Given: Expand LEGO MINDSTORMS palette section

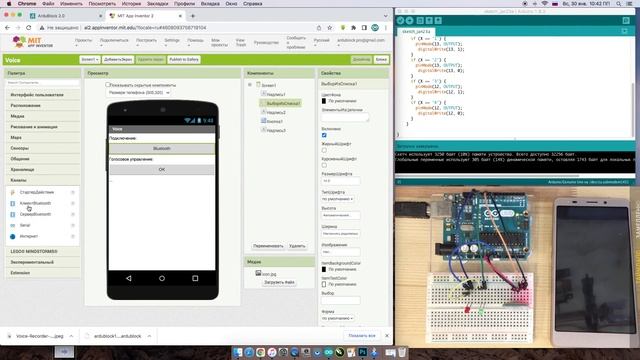Looking at the screenshot, I should pyautogui.click(x=42, y=251).
